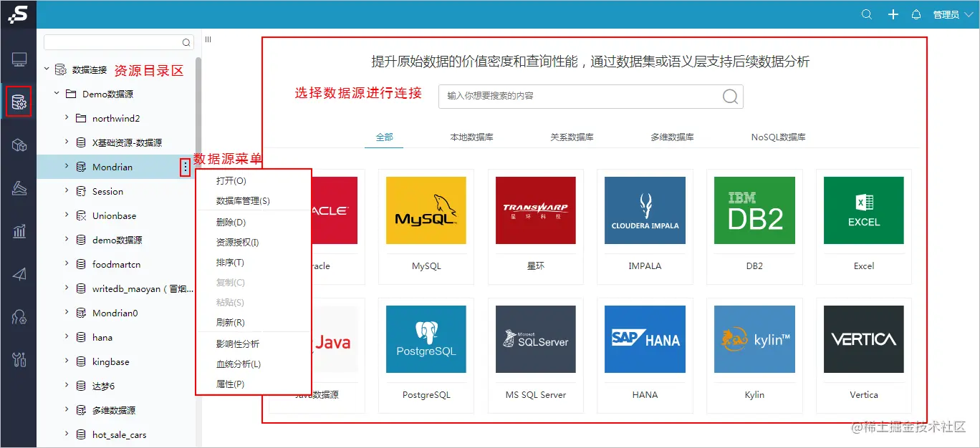This screenshot has height=448, width=980.
Task: Collapse the Demo数据源 folder
Action: [57, 94]
